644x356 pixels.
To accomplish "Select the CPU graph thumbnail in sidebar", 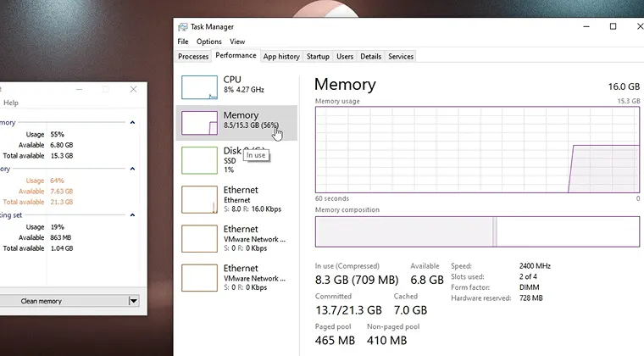I will click(200, 86).
